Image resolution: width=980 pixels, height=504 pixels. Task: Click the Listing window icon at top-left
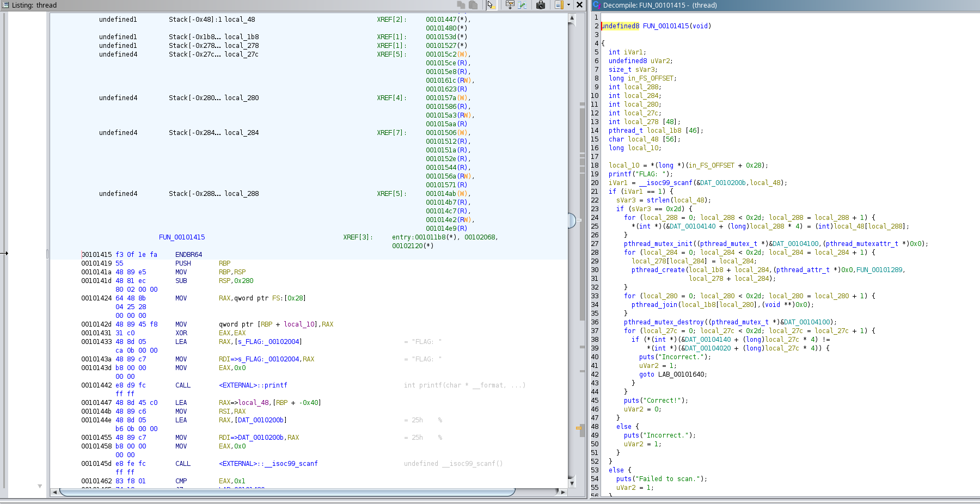5,5
